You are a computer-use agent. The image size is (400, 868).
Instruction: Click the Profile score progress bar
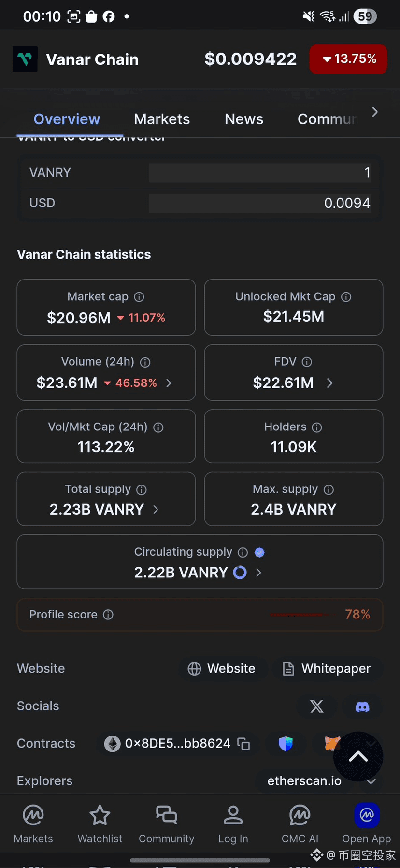tap(303, 615)
